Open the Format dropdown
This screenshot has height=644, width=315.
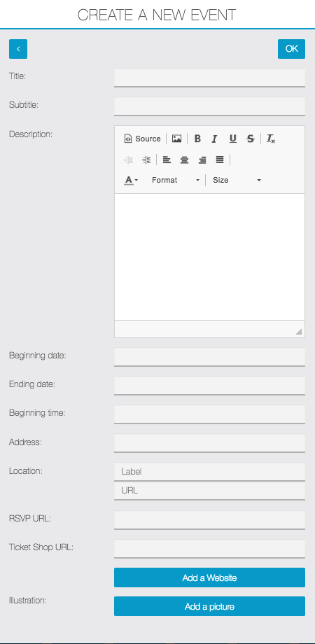(x=176, y=180)
